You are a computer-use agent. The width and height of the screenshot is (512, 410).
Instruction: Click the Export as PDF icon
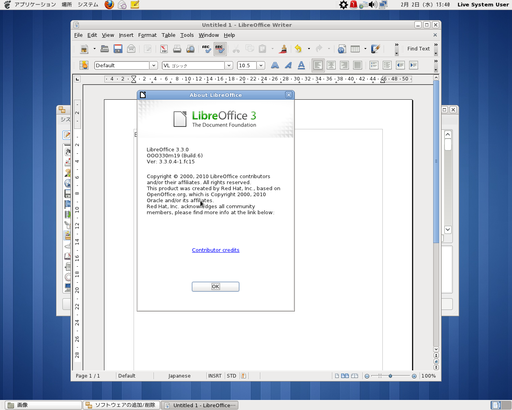click(x=164, y=49)
